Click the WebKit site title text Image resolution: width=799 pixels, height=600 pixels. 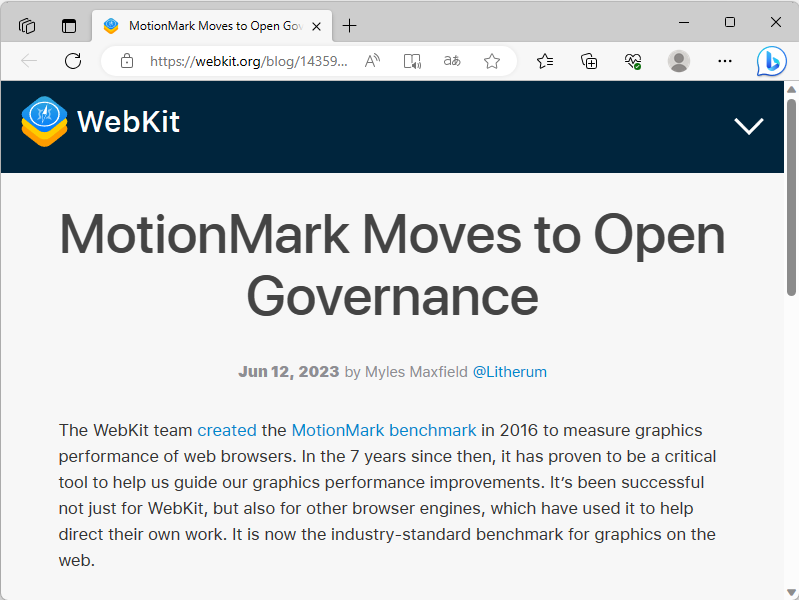click(128, 121)
